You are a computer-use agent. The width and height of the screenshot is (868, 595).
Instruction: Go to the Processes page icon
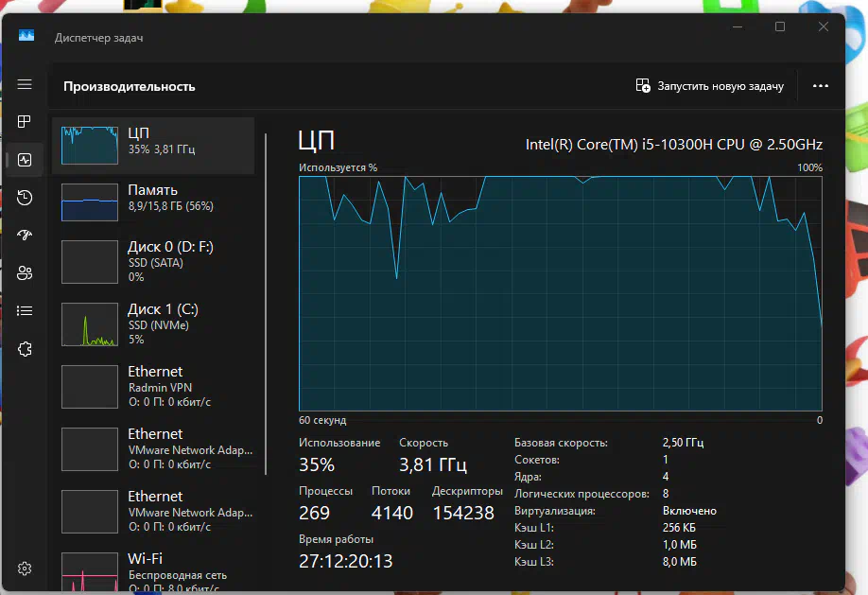point(25,122)
